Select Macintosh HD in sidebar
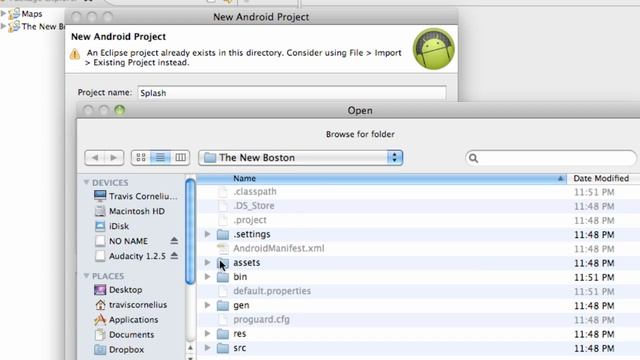Screen dimensions: 640x360 [x=129, y=211]
